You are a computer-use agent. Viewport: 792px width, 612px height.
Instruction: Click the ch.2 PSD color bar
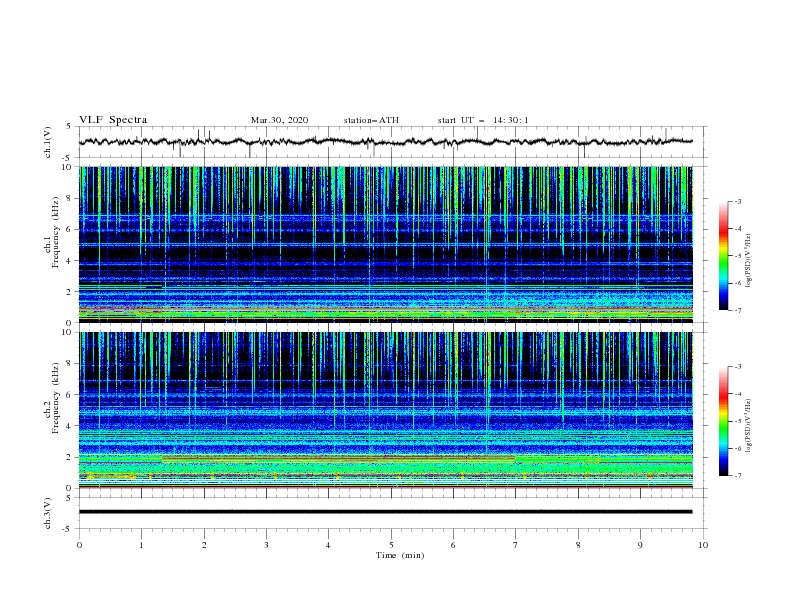coord(723,421)
